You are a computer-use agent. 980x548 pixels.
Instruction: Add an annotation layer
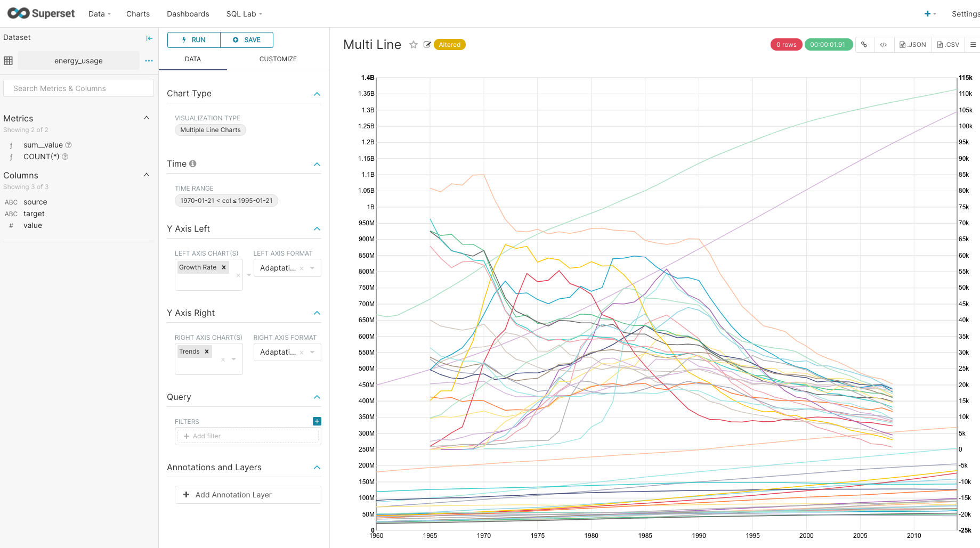[x=248, y=495]
